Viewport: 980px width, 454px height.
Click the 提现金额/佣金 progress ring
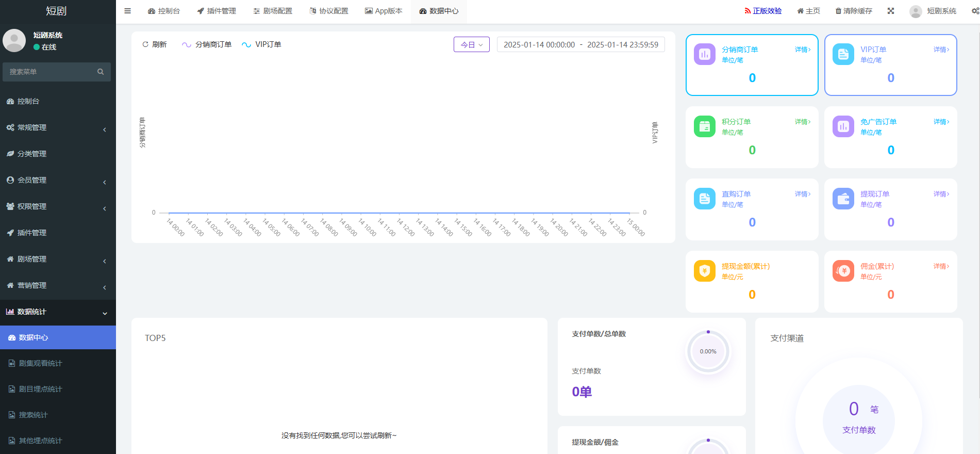point(708,447)
